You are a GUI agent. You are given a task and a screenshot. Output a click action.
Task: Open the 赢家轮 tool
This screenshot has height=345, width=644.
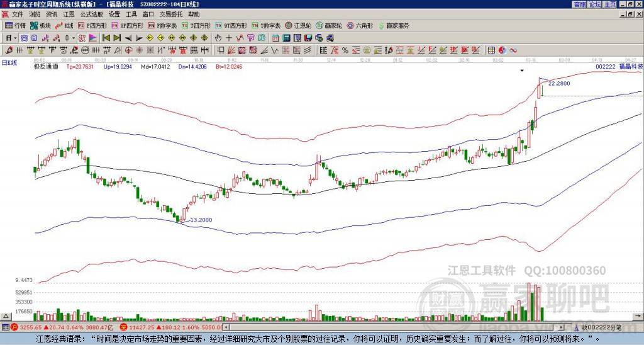click(x=329, y=25)
